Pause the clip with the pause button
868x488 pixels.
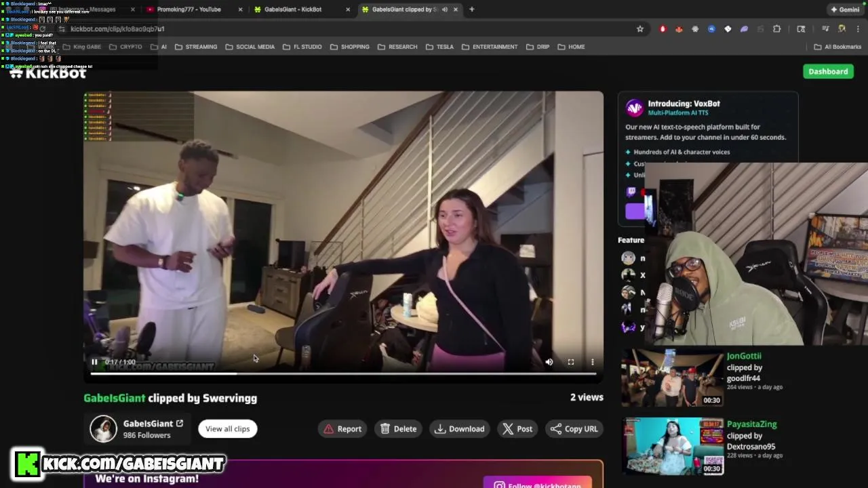(94, 362)
